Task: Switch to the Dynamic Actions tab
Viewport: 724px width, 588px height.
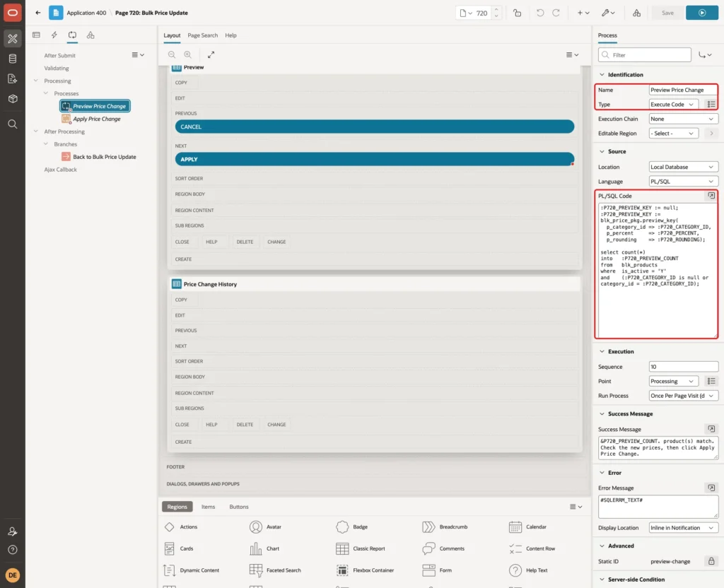Action: [x=54, y=35]
